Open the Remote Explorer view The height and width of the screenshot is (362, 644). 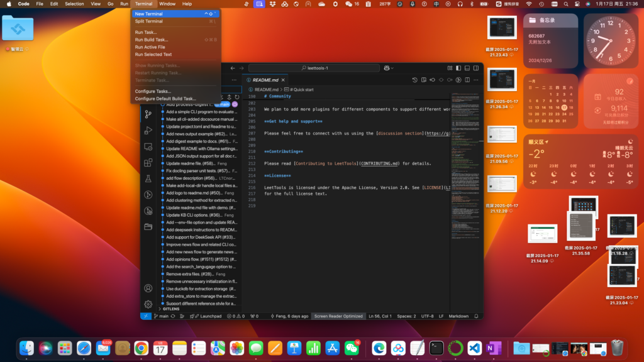(x=148, y=146)
